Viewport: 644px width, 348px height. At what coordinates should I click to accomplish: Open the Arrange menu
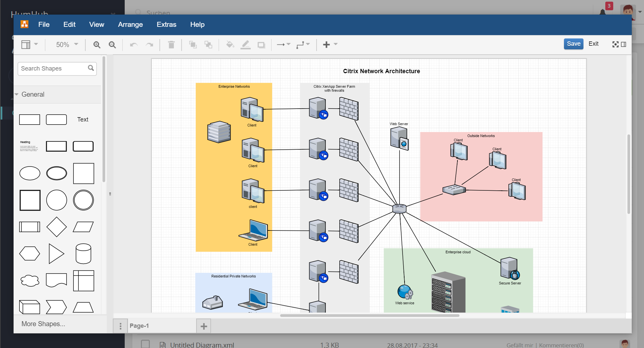click(x=130, y=25)
